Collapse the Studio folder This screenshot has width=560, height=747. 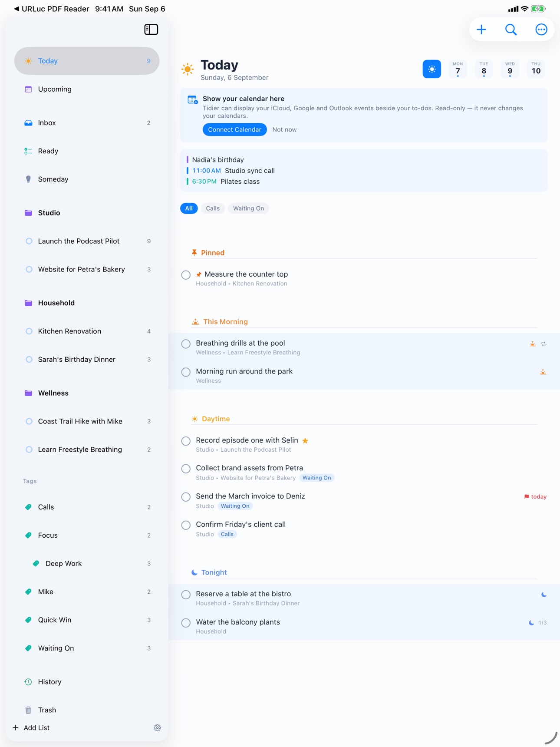pos(87,213)
